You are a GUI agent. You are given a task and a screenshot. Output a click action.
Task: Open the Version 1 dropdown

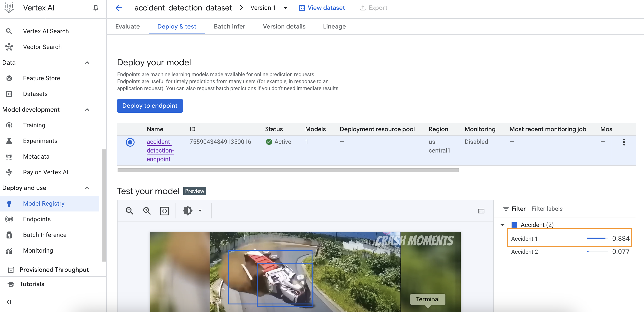(x=285, y=8)
